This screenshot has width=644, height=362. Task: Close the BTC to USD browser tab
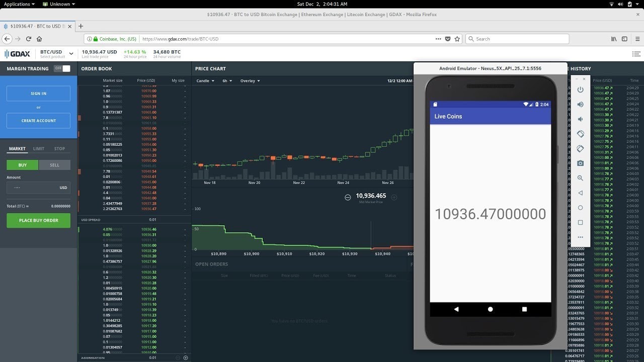(x=69, y=26)
